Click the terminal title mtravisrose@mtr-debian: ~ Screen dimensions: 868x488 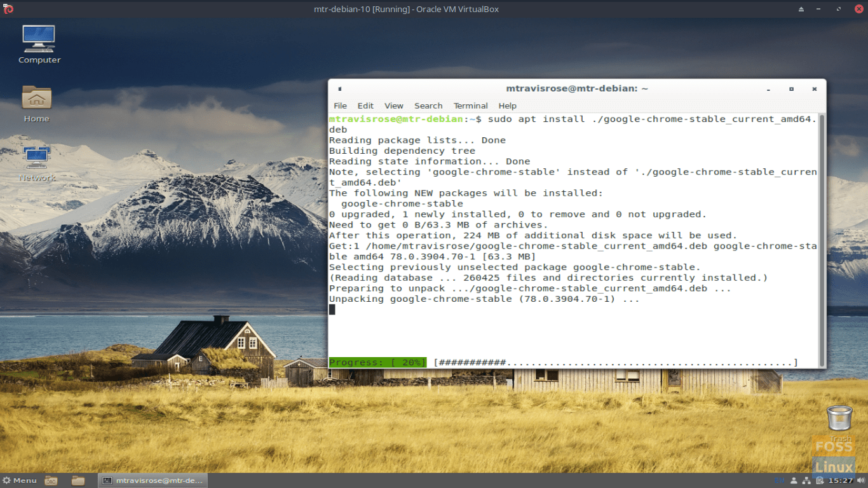click(577, 89)
